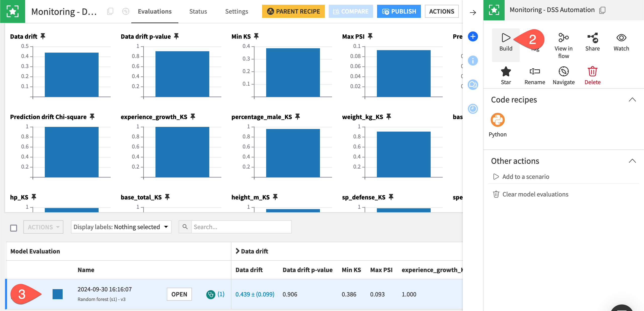Click the model evaluation store logo icon
This screenshot has height=311, width=644.
tap(13, 11)
